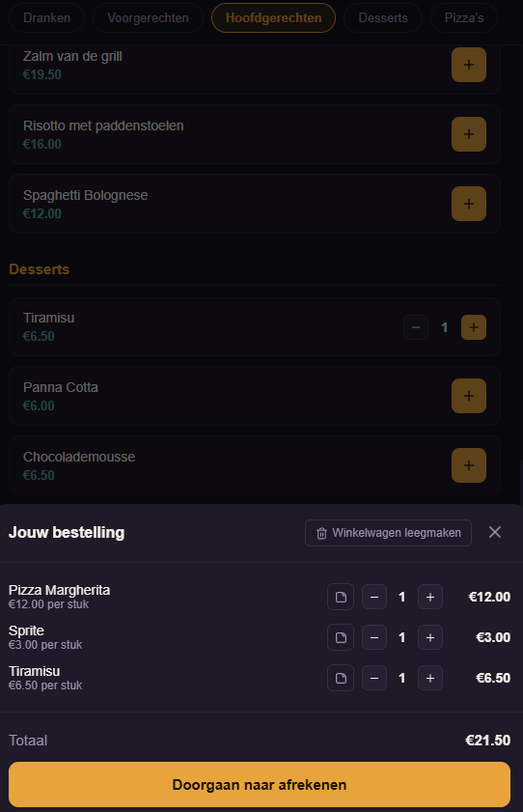Screen dimensions: 523x812
Task: Open note icon for Sprite
Action: pyautogui.click(x=341, y=637)
